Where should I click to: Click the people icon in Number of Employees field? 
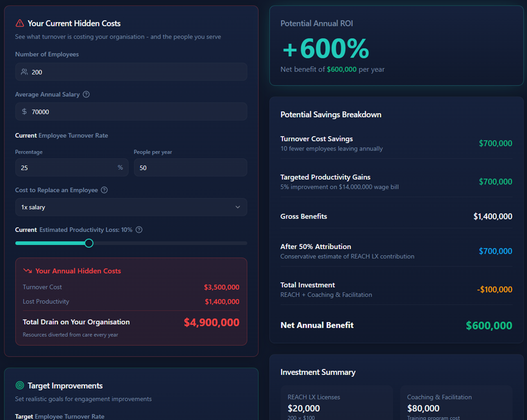point(24,72)
